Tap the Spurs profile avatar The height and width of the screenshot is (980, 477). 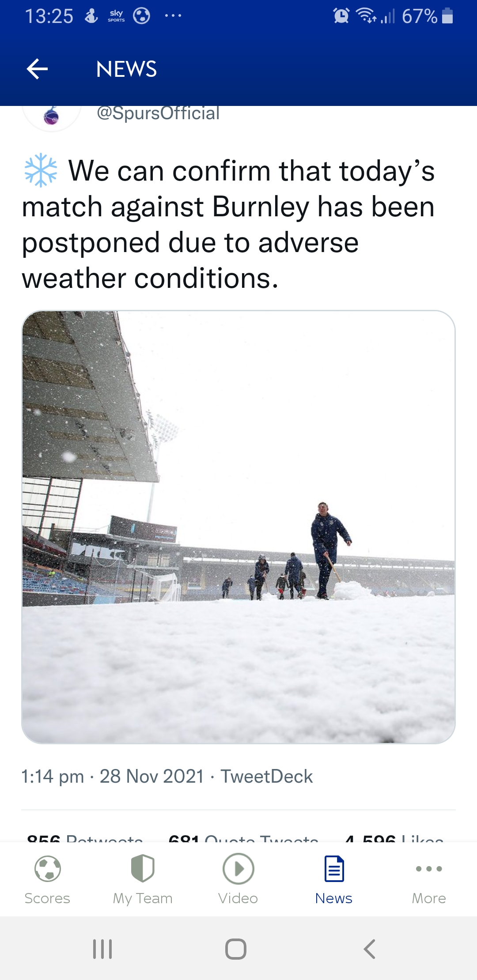point(52,116)
